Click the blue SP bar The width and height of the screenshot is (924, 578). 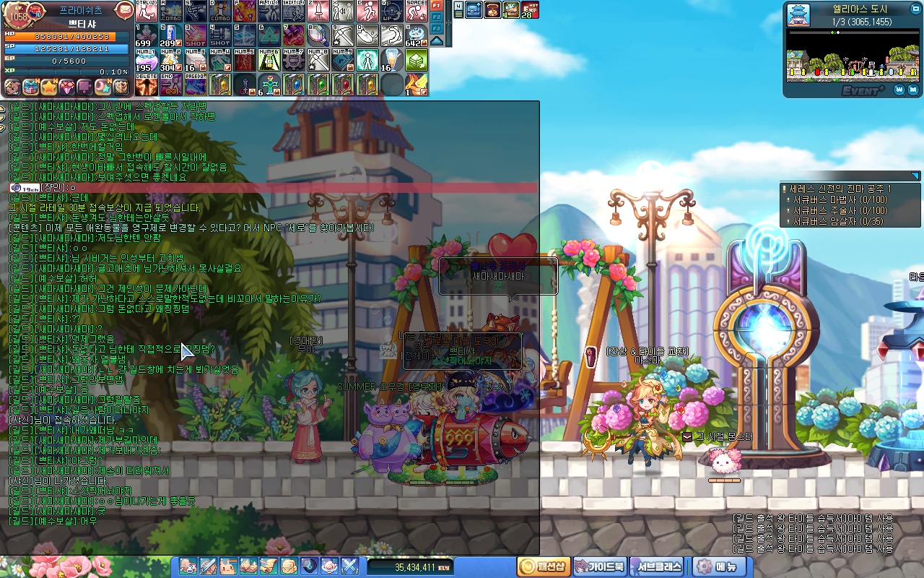[67, 49]
